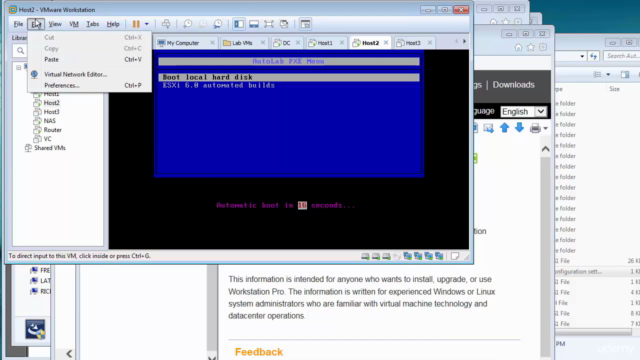The image size is (640, 360).
Task: Switch to the Host3 tab
Action: click(x=413, y=43)
